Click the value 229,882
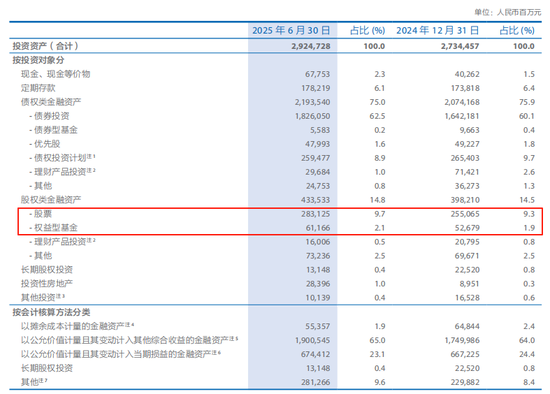The height and width of the screenshot is (394, 550). click(465, 382)
